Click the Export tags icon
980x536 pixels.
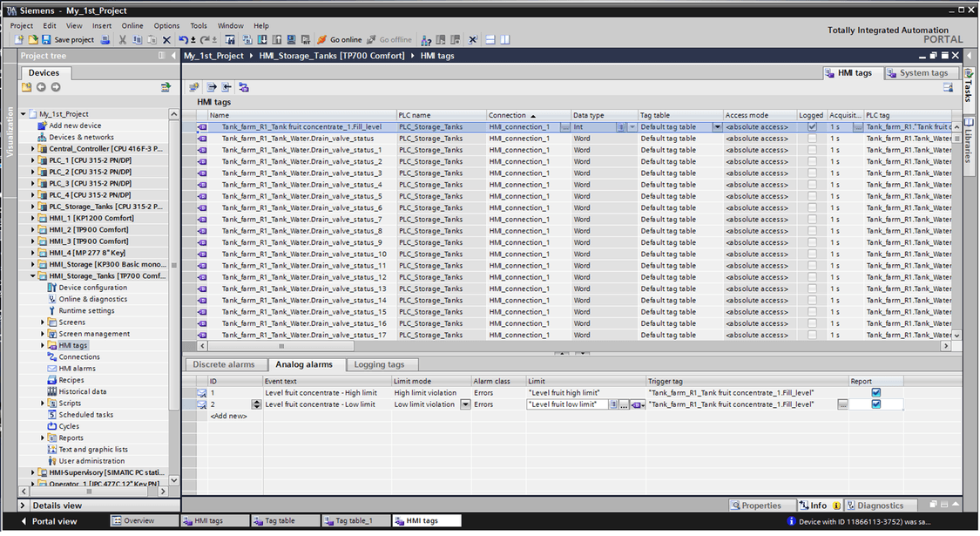pos(212,87)
